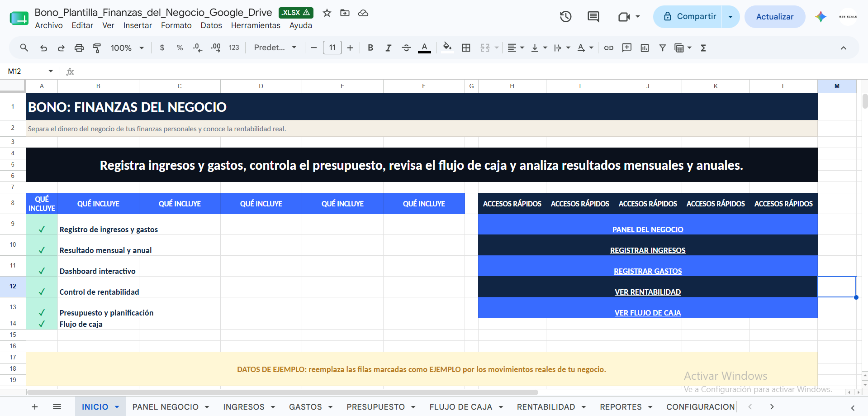Decrease decimal places
This screenshot has height=416, width=868.
[198, 48]
